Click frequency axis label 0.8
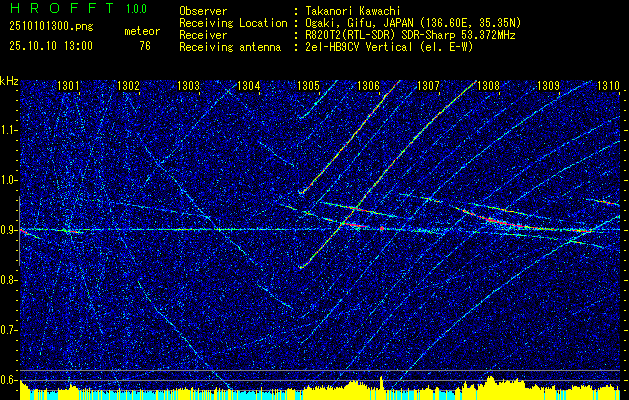The image size is (629, 400). [x=9, y=280]
